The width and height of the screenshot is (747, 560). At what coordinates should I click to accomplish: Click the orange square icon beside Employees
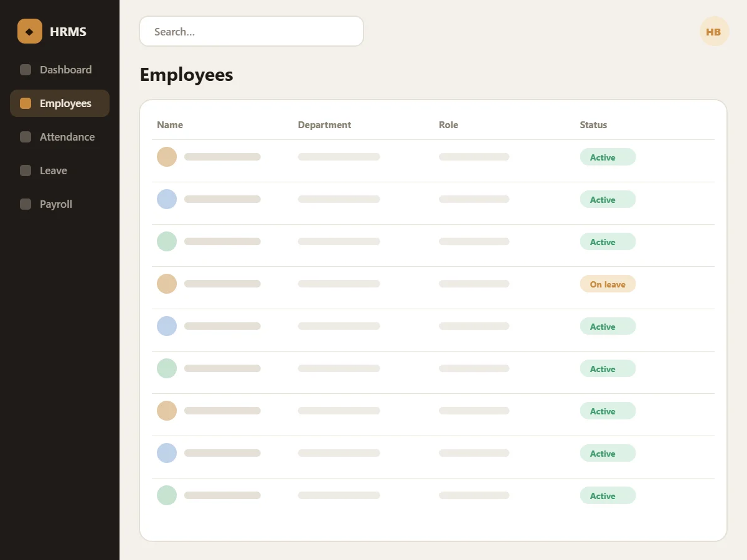(x=26, y=103)
